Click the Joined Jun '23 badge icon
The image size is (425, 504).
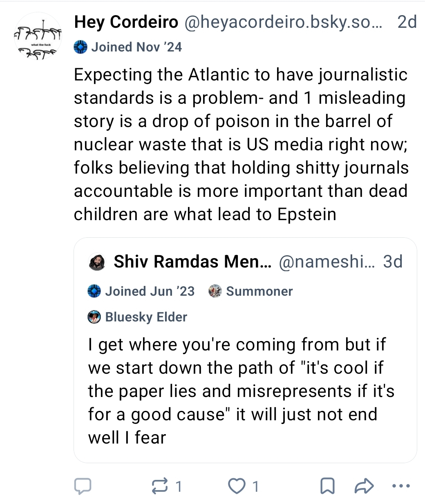[x=94, y=291]
